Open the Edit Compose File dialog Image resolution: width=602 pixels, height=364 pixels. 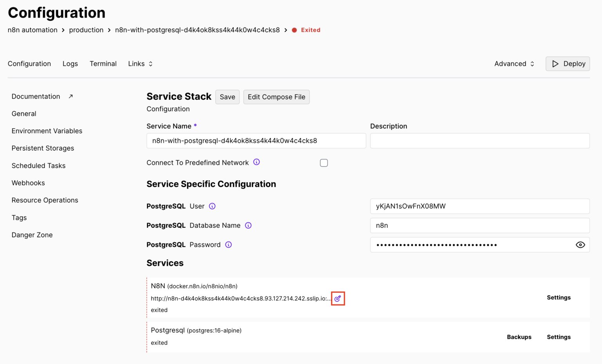pos(276,97)
